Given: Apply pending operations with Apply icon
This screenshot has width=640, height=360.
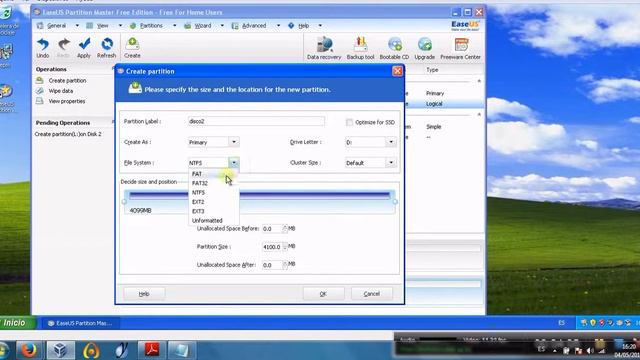Looking at the screenshot, I should (84, 48).
